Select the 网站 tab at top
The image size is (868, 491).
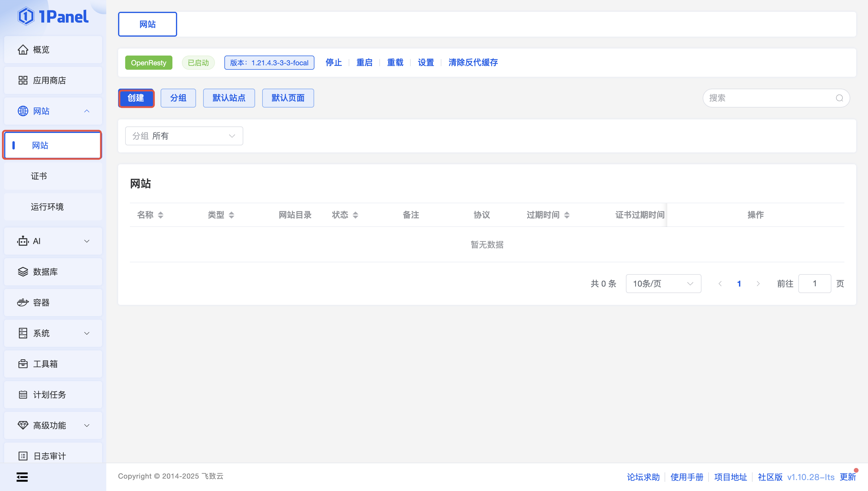tap(148, 24)
